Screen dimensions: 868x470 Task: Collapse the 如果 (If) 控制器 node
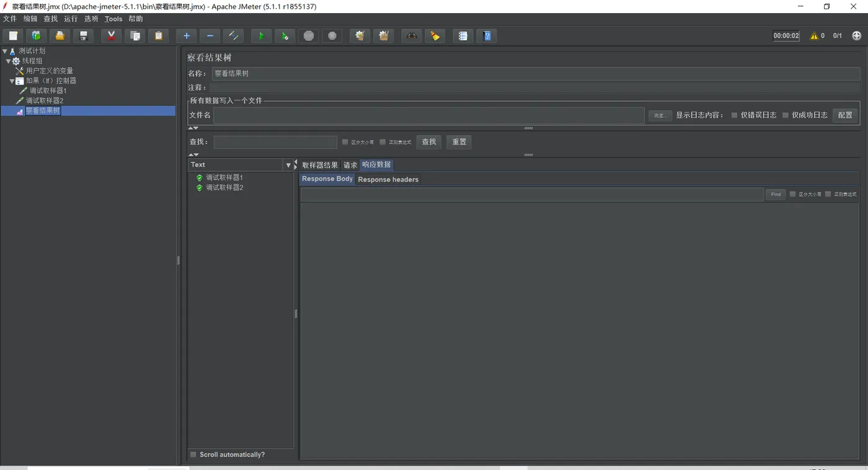click(12, 81)
